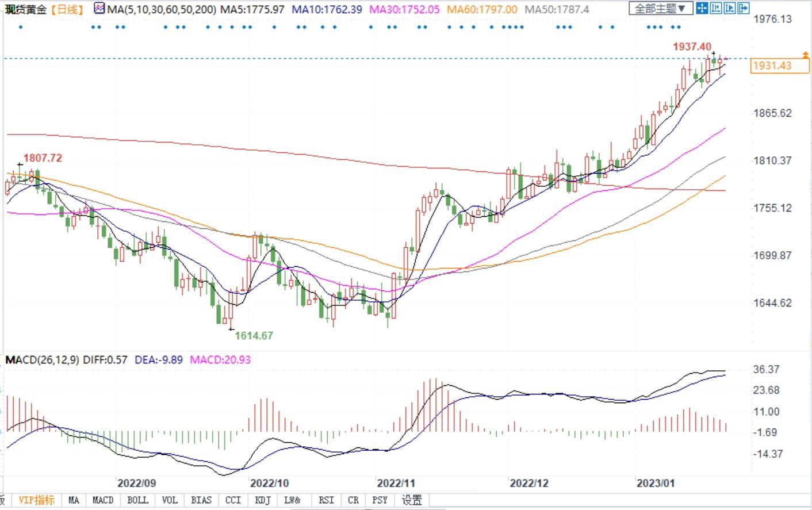Open the 全部主题 dropdown

click(x=660, y=9)
